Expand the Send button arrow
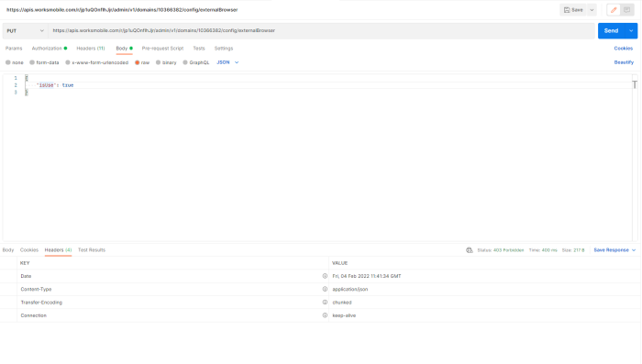This screenshot has width=642, height=364. (x=631, y=30)
